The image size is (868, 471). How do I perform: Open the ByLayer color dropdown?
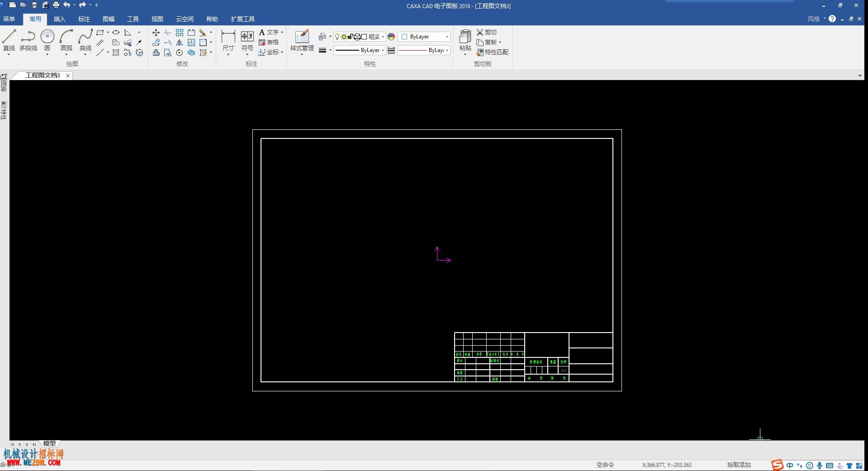point(447,37)
